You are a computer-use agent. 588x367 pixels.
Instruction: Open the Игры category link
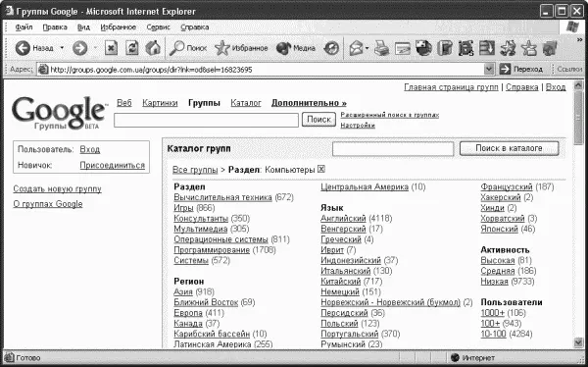pos(184,208)
